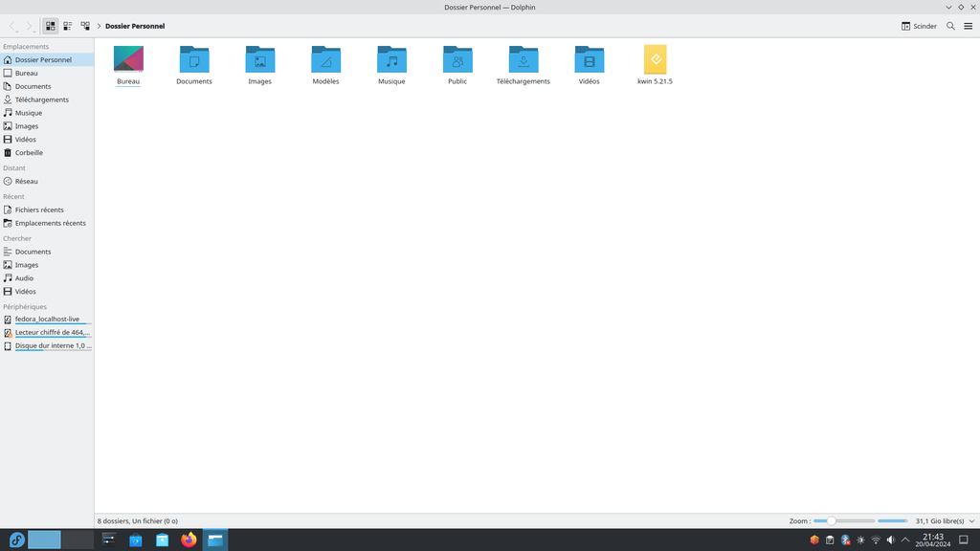Select the Public folder icon

click(x=457, y=59)
